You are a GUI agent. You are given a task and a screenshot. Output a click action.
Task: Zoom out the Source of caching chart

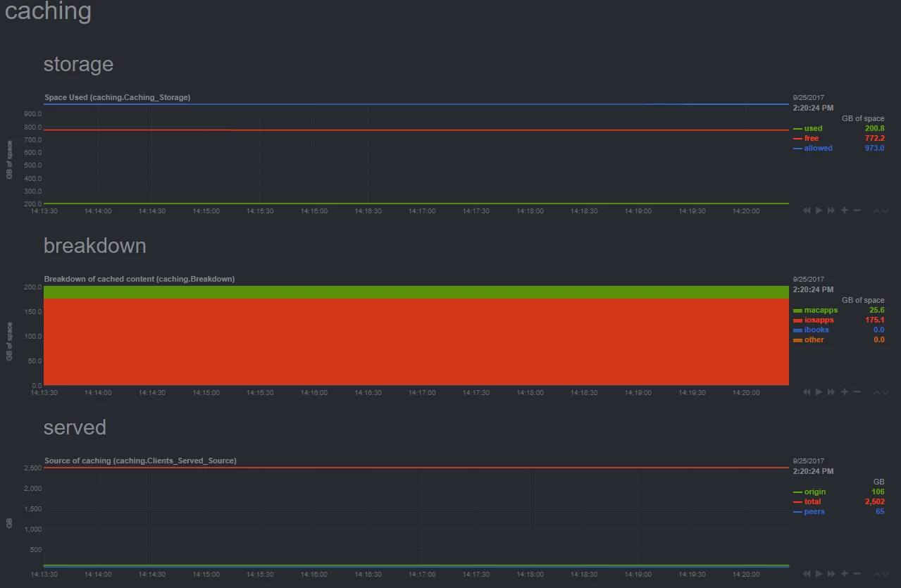857,574
